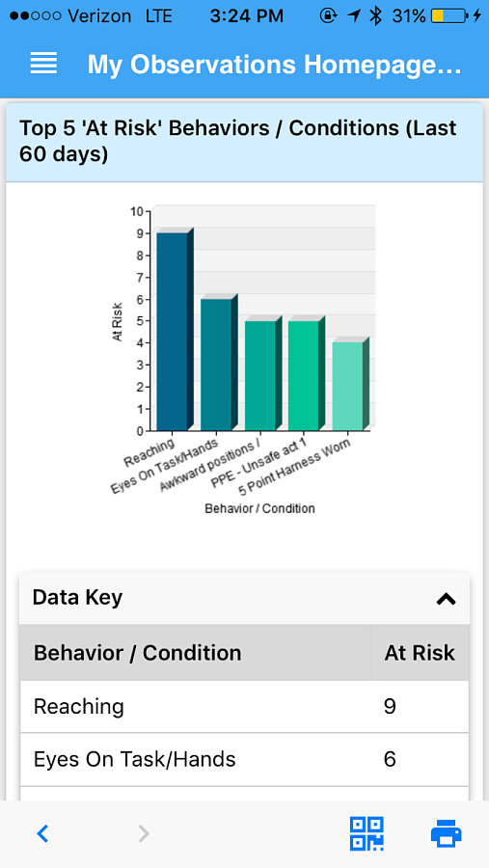This screenshot has width=489, height=868.
Task: Tap the At Risk column header
Action: (420, 653)
